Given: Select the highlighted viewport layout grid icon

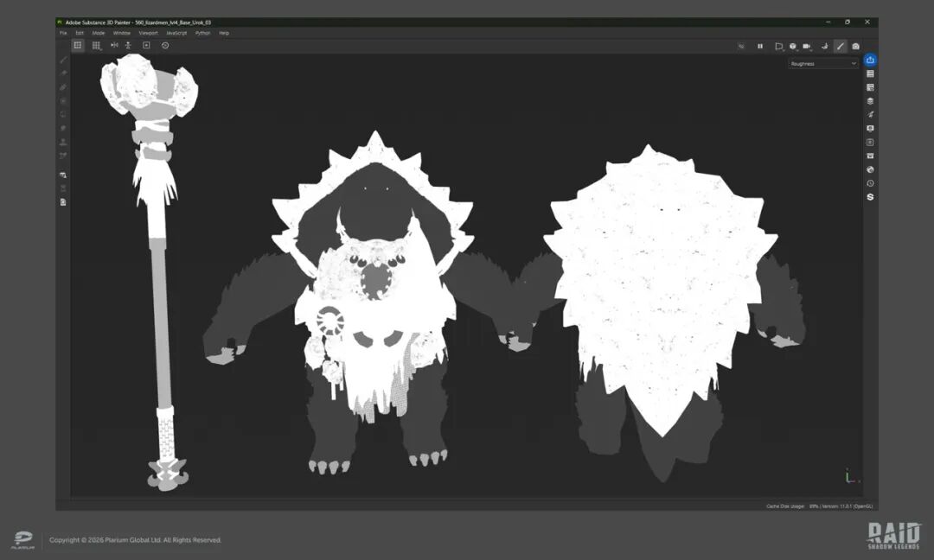Looking at the screenshot, I should [x=78, y=45].
